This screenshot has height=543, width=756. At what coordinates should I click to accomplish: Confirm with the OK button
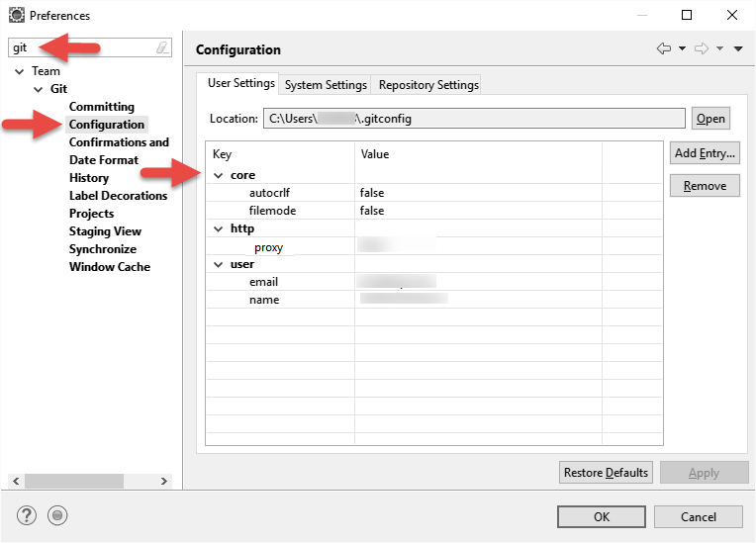coord(602,517)
